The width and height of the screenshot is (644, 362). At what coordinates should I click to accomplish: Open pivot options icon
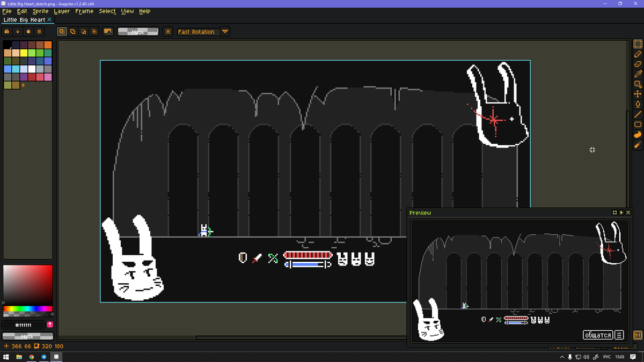(x=167, y=32)
